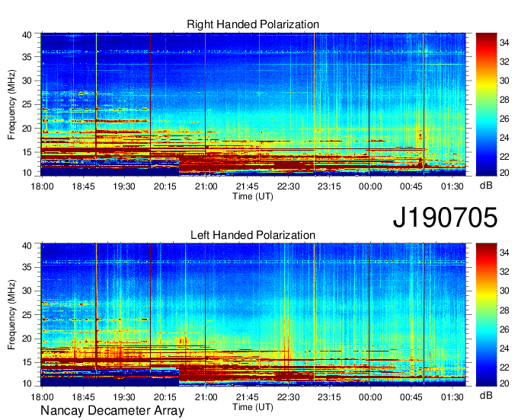Image resolution: width=518 pixels, height=420 pixels.
Task: Click the "24" value on the lower colorbar scale
Action: point(504,348)
